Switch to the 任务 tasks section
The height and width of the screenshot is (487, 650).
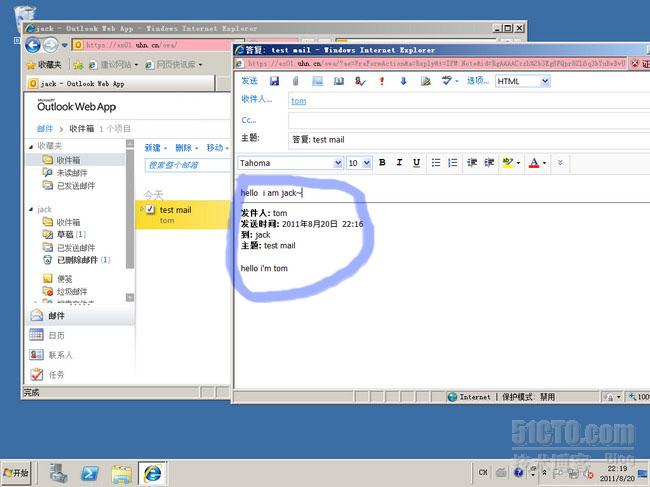[80, 375]
